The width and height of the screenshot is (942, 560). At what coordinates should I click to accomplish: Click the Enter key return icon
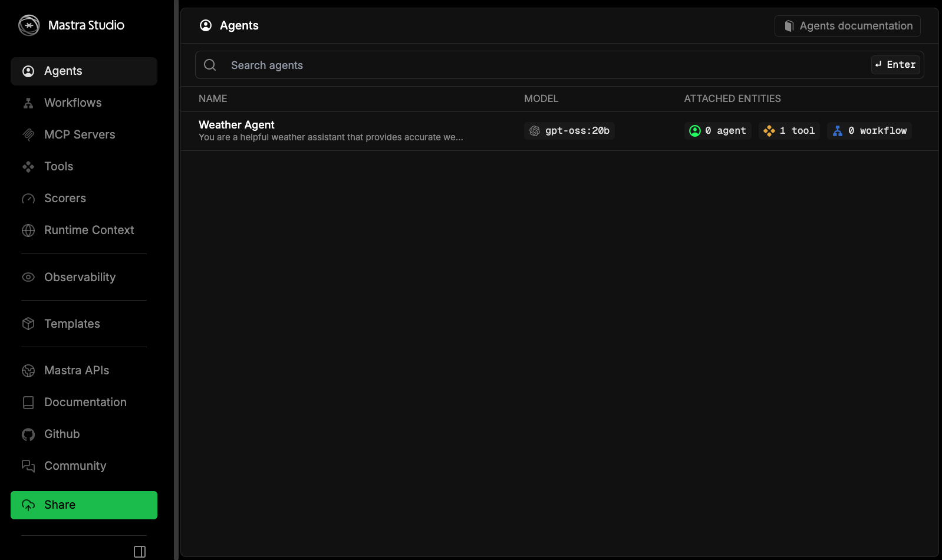(878, 64)
